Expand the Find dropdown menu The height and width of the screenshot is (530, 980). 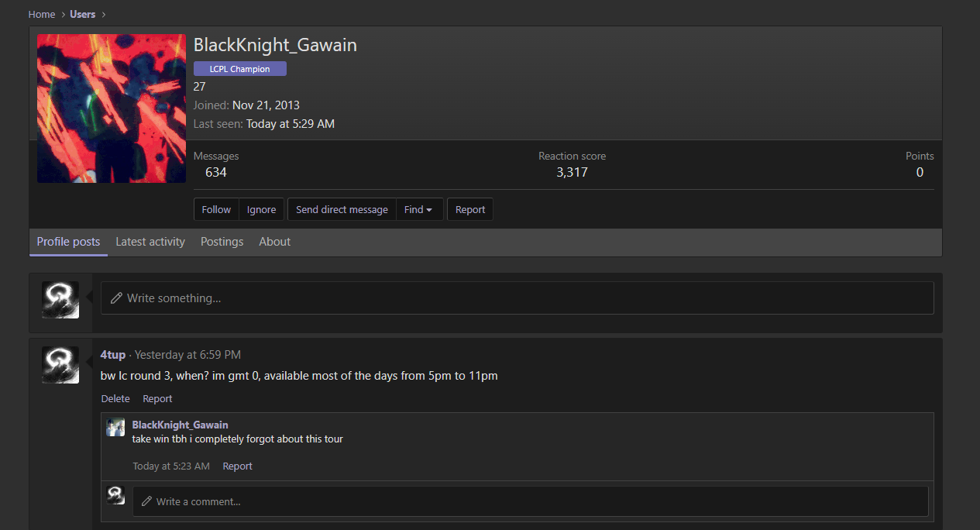pos(418,209)
